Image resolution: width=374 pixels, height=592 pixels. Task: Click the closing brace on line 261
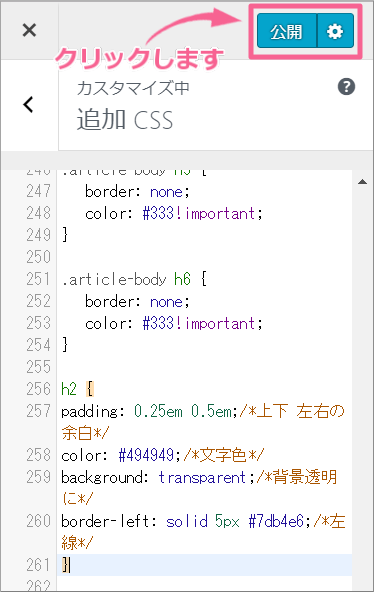(65, 565)
